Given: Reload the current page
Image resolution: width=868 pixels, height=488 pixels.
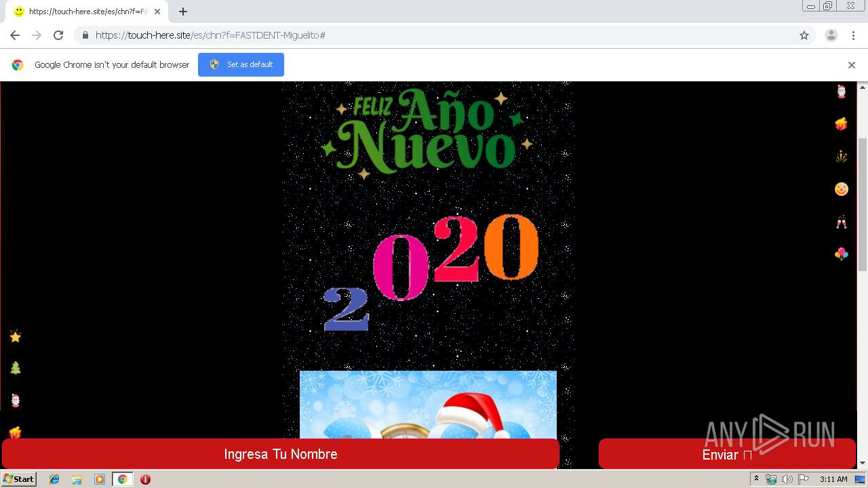Looking at the screenshot, I should (x=58, y=35).
